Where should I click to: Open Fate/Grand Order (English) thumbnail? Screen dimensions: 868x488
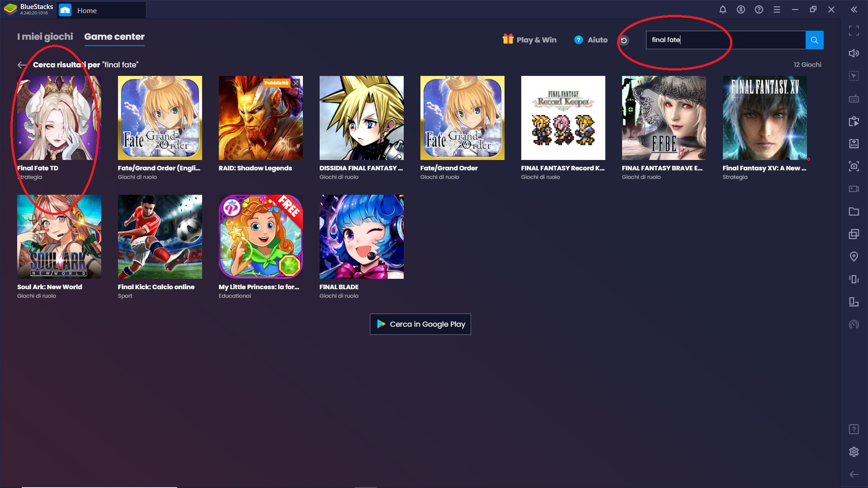(160, 118)
